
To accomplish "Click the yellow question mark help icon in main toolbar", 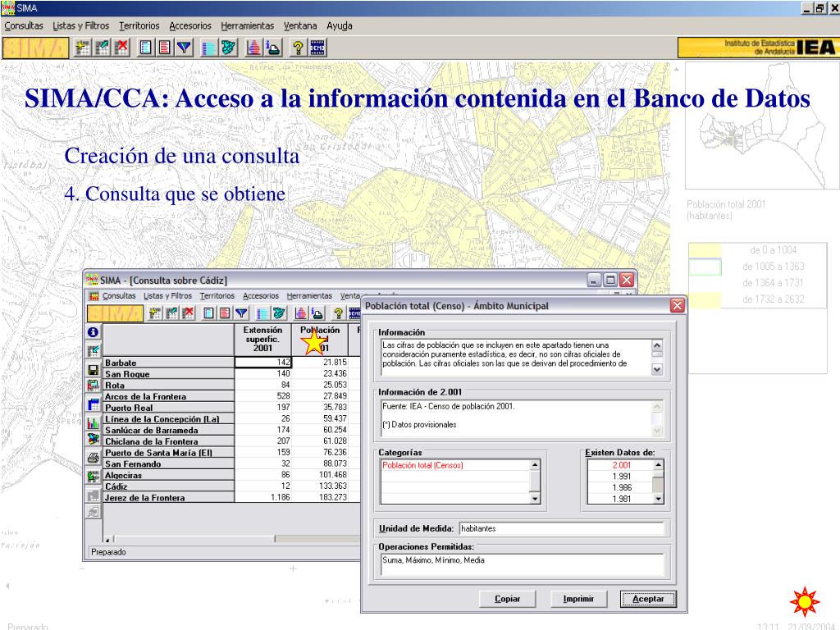I will click(x=298, y=48).
